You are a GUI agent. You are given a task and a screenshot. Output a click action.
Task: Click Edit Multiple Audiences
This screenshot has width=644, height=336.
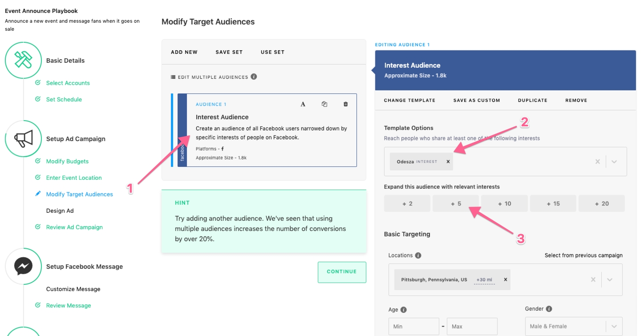[x=213, y=77]
